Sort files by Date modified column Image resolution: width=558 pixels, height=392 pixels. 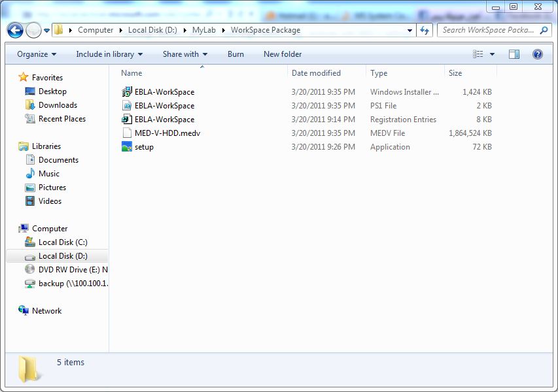point(316,73)
